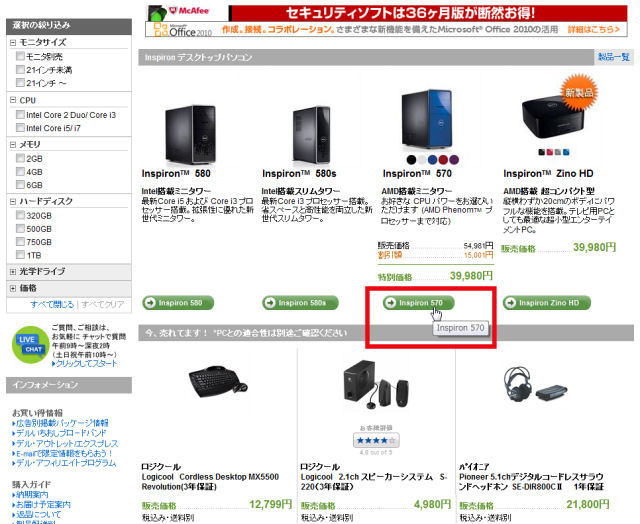The image size is (640, 524).
Task: Collapse the CPU filter section
Action: [13, 100]
